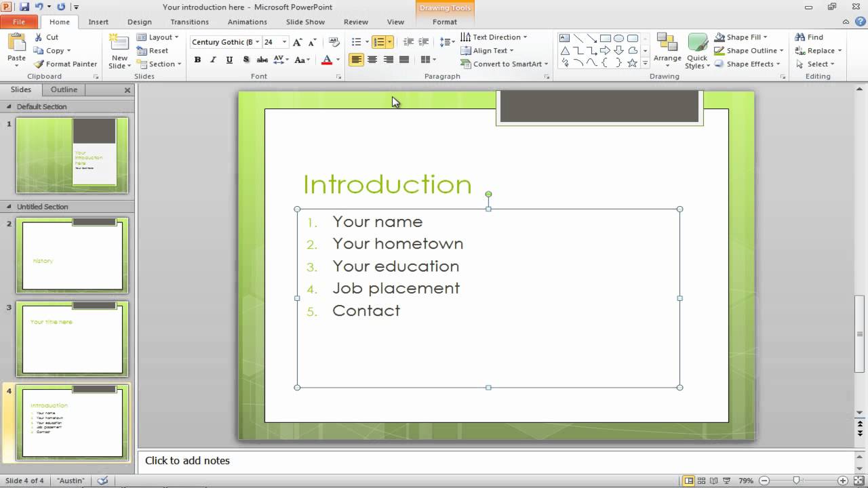
Task: Toggle Strikethrough formatting
Action: [x=262, y=60]
